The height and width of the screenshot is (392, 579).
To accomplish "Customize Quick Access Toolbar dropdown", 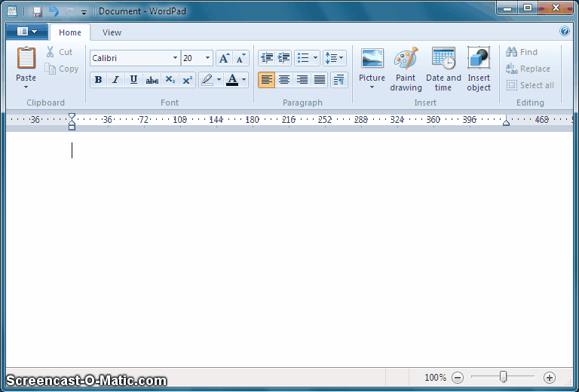I will pos(84,13).
